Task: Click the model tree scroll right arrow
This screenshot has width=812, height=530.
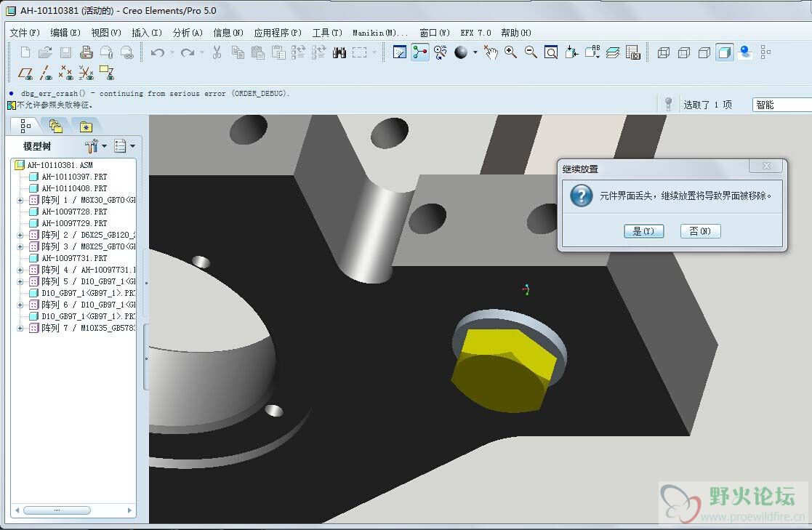Action: pyautogui.click(x=129, y=510)
